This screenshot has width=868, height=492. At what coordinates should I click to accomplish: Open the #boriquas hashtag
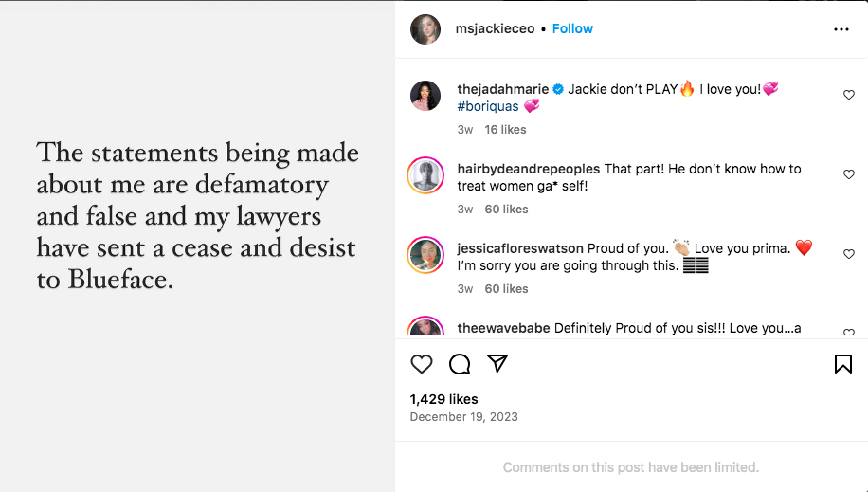pyautogui.click(x=488, y=106)
